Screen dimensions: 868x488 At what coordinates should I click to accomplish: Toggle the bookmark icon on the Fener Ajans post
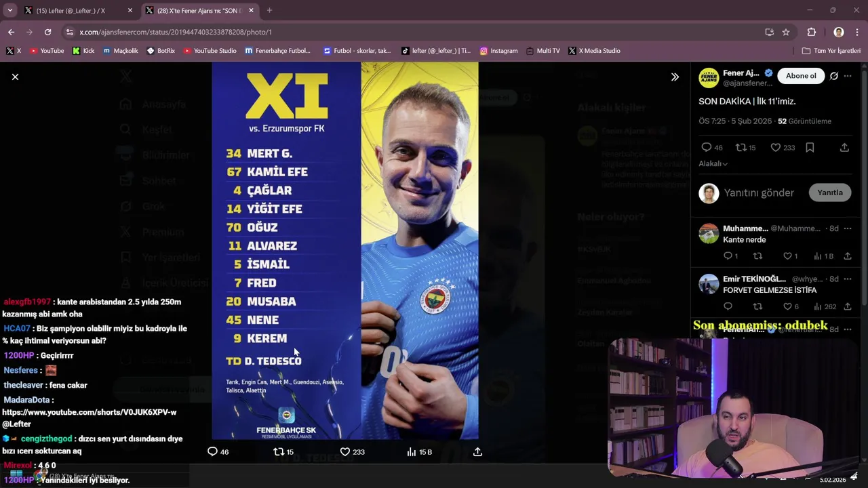click(x=810, y=147)
